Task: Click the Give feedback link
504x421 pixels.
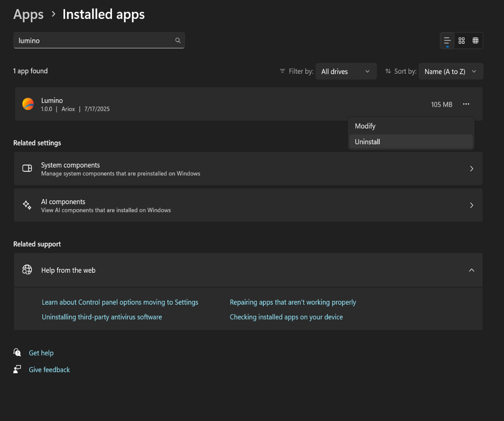Action: pyautogui.click(x=49, y=370)
